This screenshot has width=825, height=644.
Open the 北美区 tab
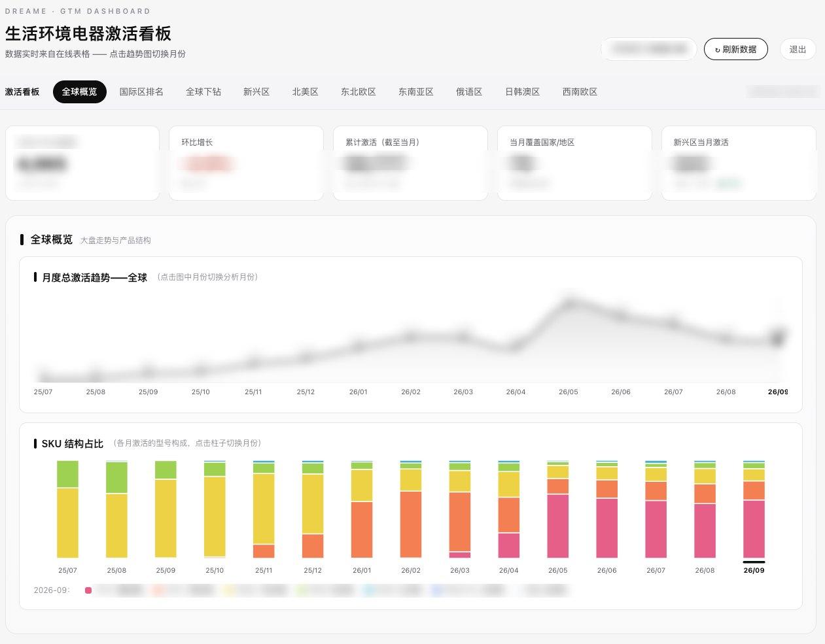pyautogui.click(x=306, y=92)
